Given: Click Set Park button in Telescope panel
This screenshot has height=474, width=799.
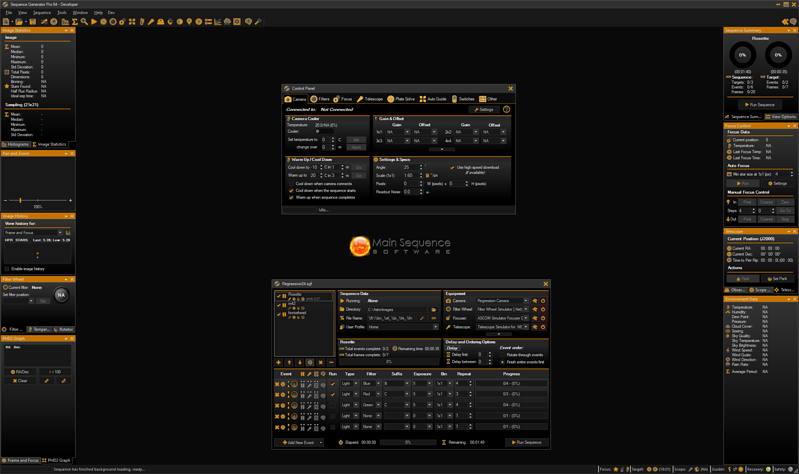Looking at the screenshot, I should tap(777, 279).
